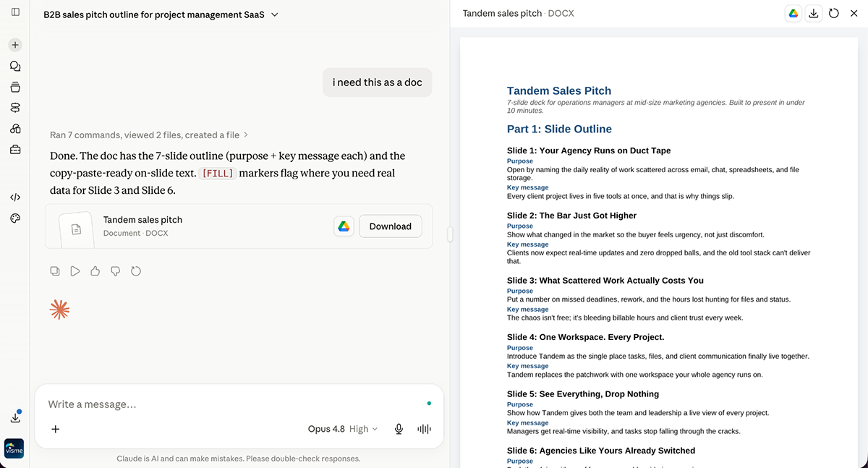Click the Slide 1: Your Agency Runs on Duct Tape heading
Image resolution: width=868 pixels, height=468 pixels.
589,151
